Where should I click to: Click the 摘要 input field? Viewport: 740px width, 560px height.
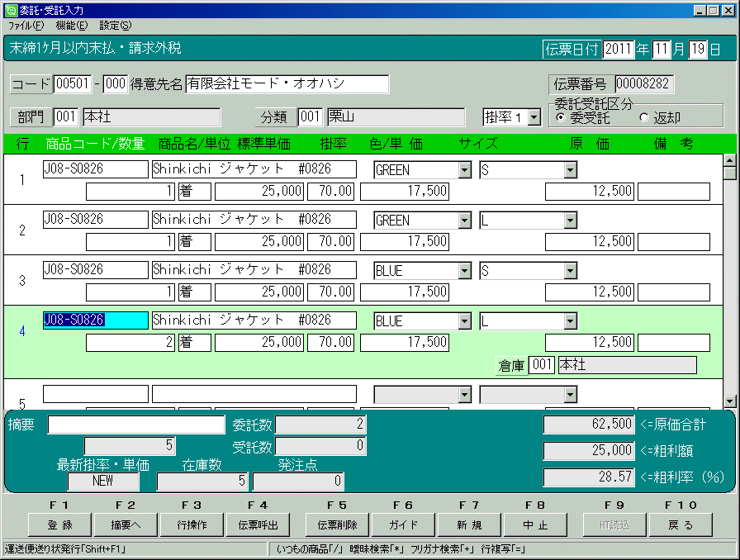136,425
